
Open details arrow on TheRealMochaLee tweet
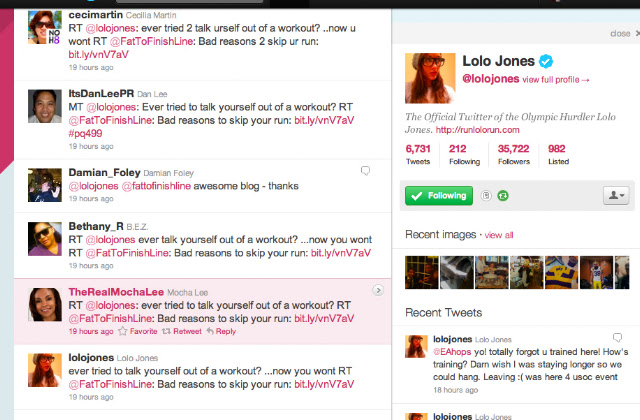(x=378, y=290)
